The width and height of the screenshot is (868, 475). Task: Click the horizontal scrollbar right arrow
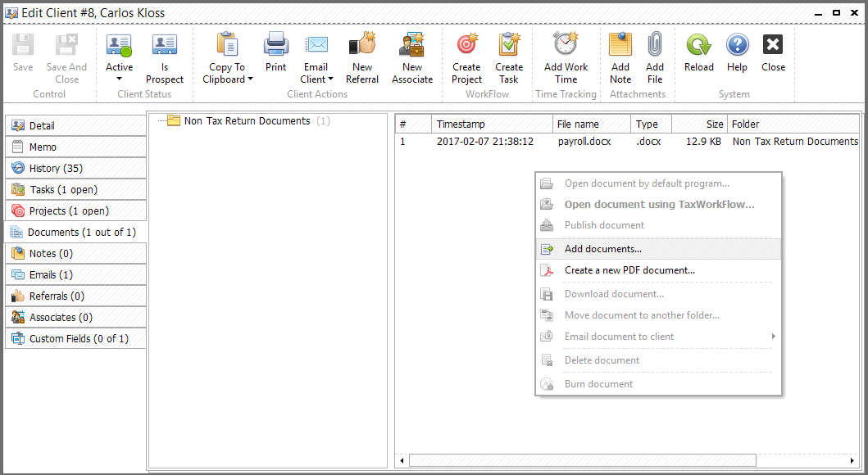pos(852,460)
